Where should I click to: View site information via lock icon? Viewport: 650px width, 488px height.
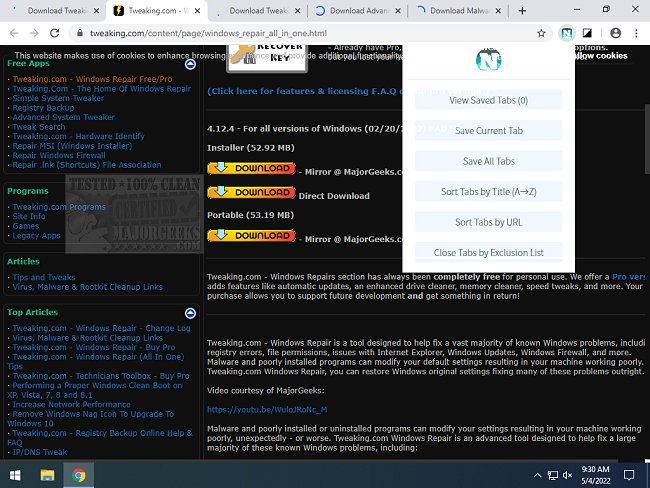(x=80, y=33)
